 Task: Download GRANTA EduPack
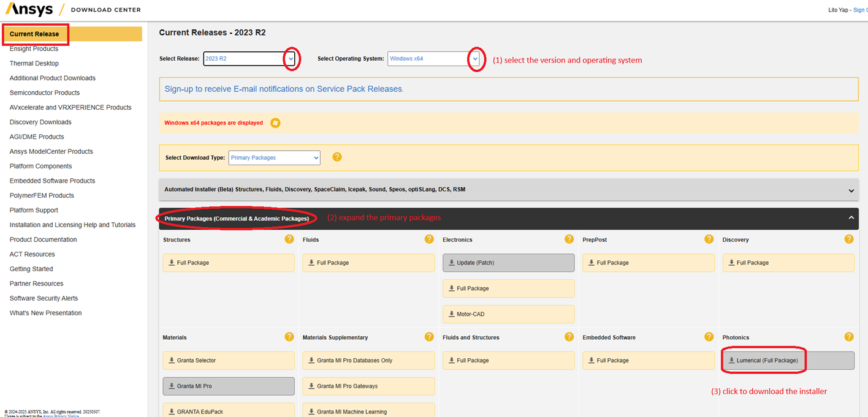229,410
